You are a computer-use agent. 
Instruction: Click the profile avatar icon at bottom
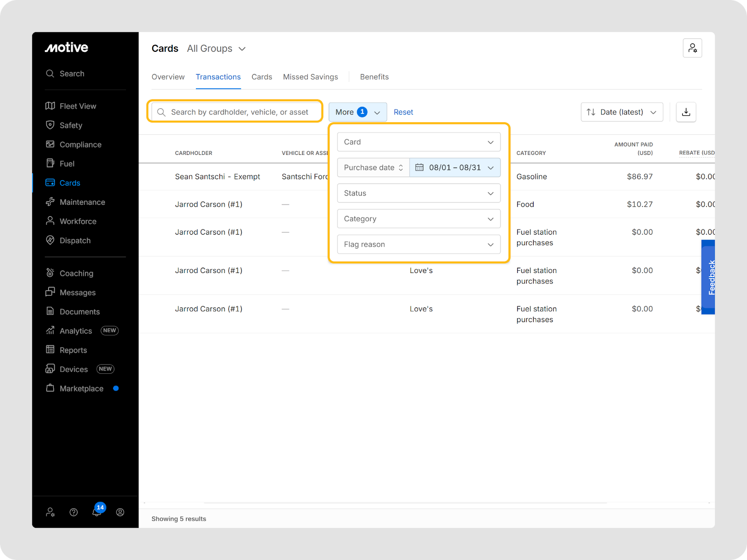pyautogui.click(x=120, y=512)
